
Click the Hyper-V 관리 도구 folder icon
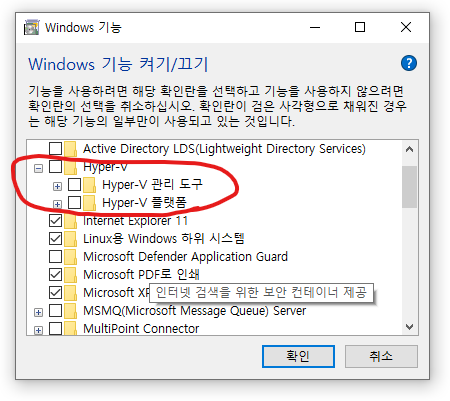click(89, 184)
